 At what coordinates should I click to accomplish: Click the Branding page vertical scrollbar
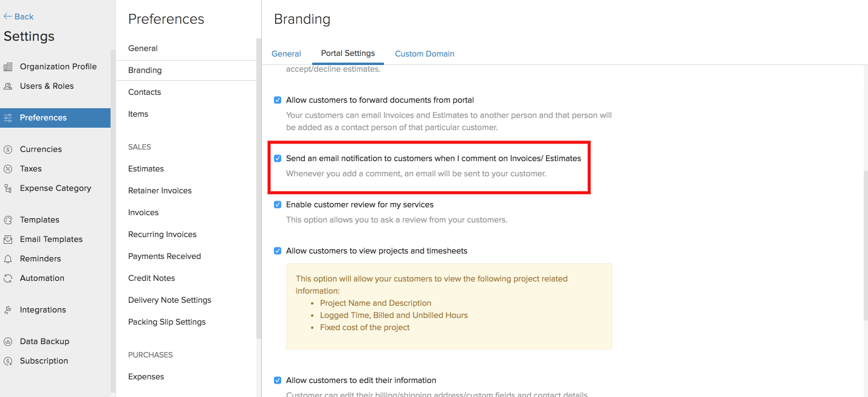tap(865, 243)
